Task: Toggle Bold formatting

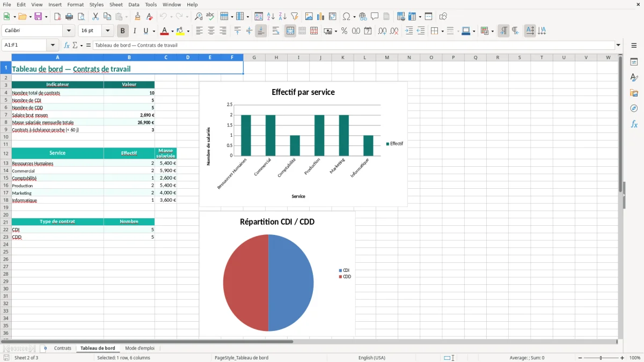Action: tap(123, 31)
